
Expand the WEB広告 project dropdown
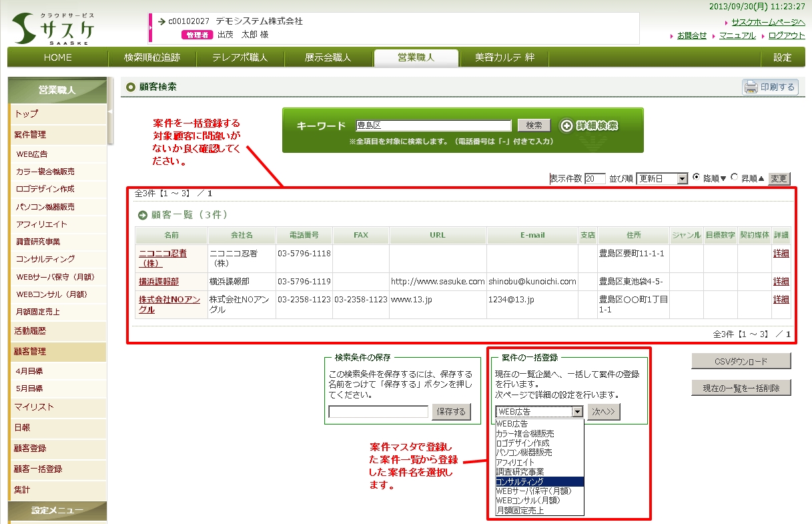pyautogui.click(x=577, y=413)
